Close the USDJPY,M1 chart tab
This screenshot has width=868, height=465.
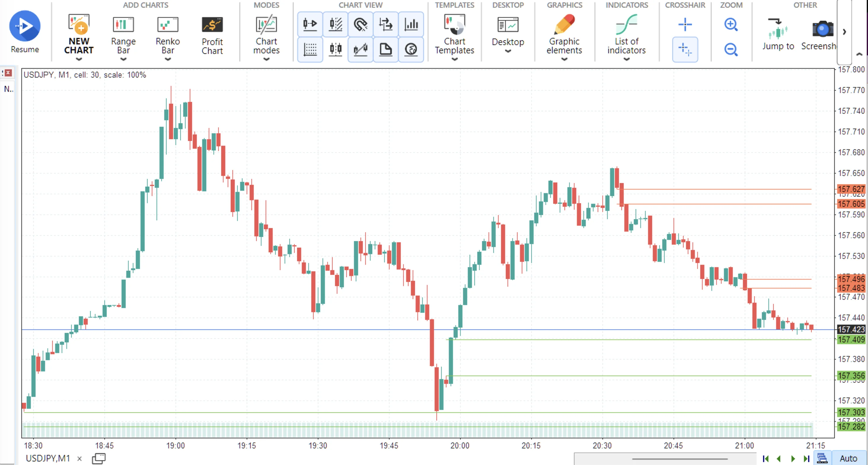79,458
